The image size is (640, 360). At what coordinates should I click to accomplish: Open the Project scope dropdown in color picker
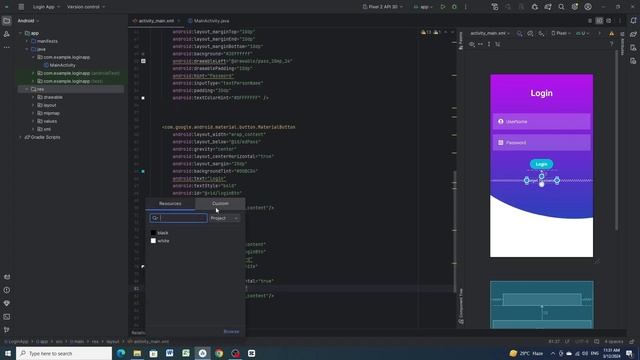coord(224,218)
